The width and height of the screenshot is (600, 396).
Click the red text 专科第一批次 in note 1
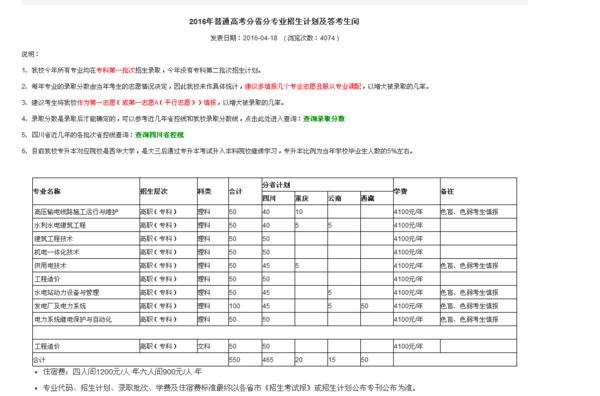116,70
